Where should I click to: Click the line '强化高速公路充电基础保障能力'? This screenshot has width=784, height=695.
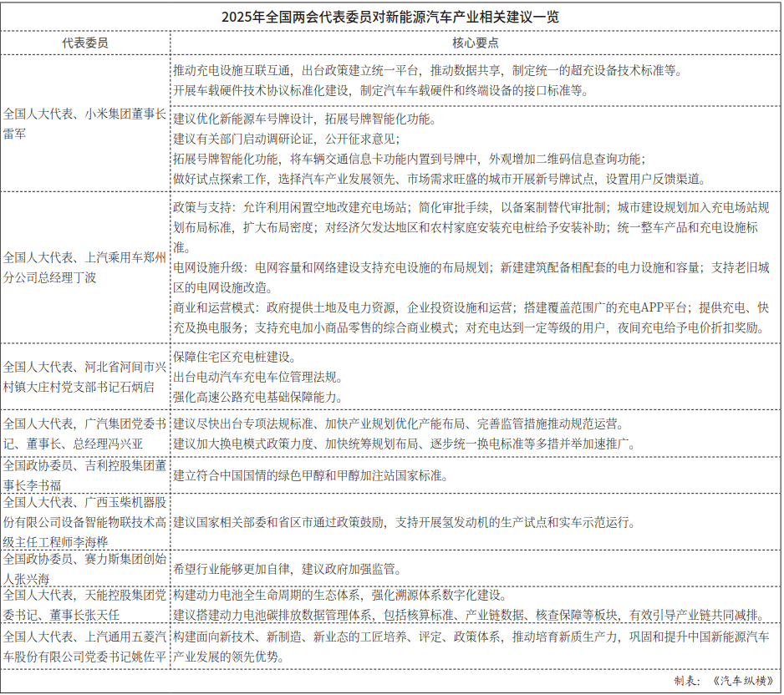pyautogui.click(x=258, y=397)
